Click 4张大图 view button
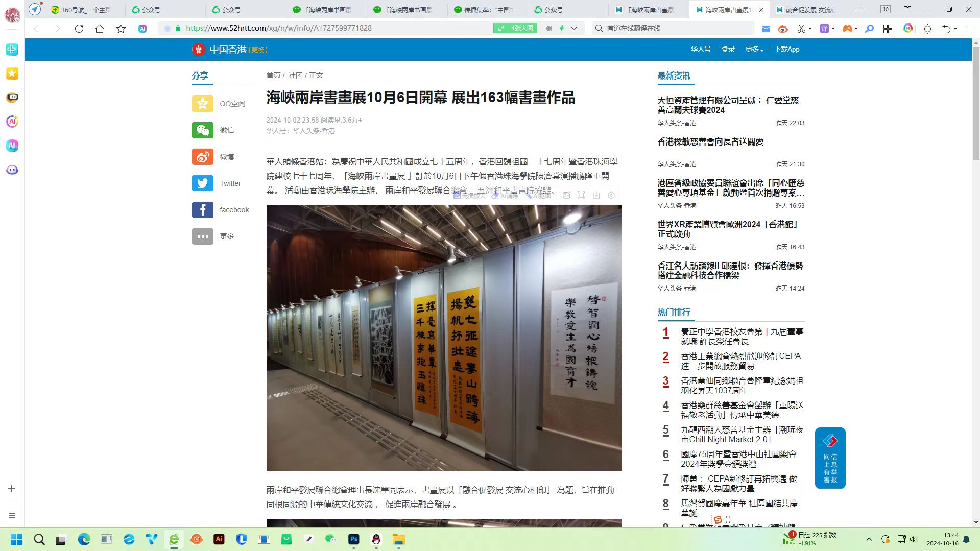 [516, 28]
